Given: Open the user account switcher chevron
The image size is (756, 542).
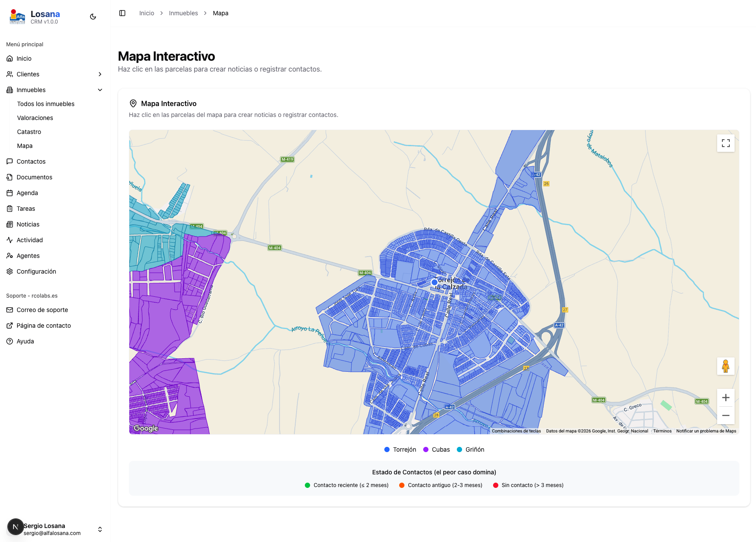Looking at the screenshot, I should (x=100, y=529).
